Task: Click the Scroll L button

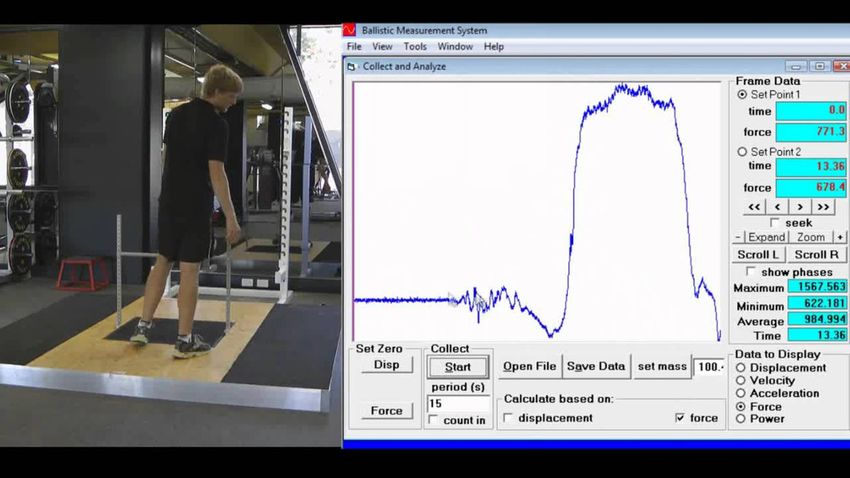Action: coord(758,255)
